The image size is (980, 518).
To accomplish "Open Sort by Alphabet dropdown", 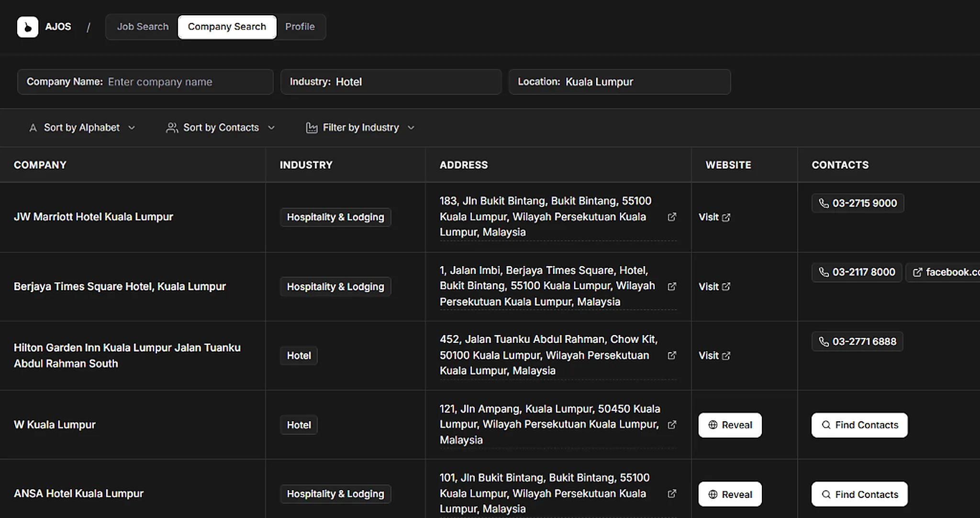I will [x=82, y=128].
